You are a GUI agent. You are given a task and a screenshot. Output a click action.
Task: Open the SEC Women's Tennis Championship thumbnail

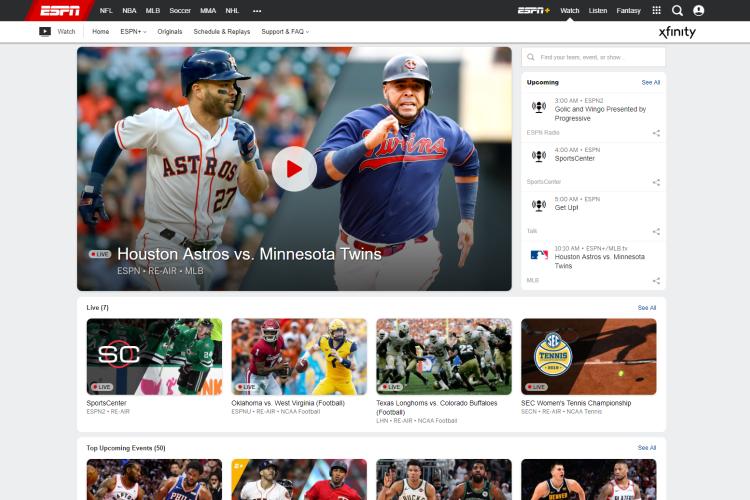(589, 356)
